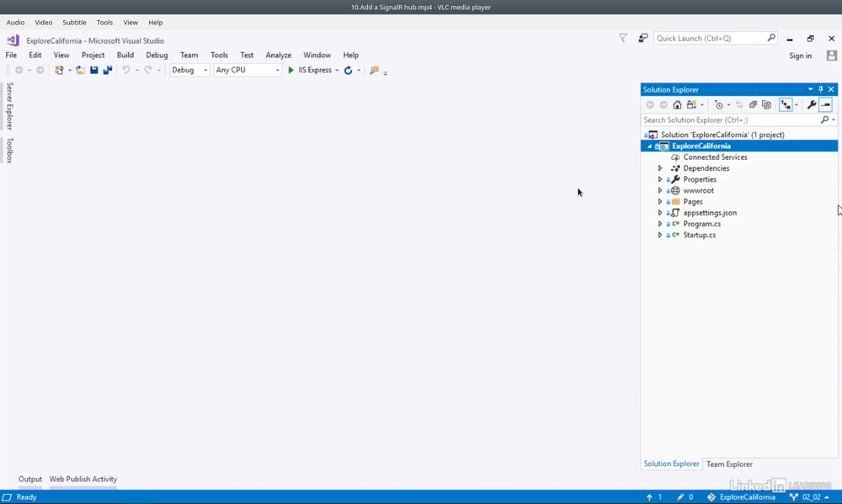Expand the Program.cs node
The image size is (842, 504).
click(x=660, y=224)
